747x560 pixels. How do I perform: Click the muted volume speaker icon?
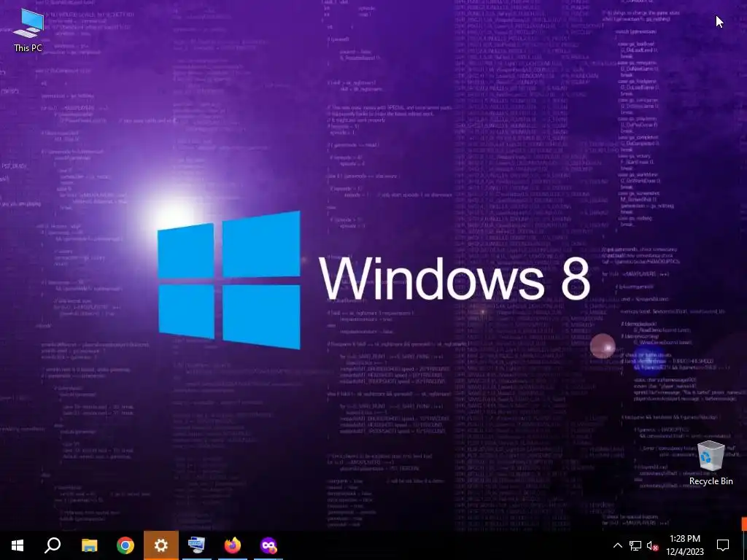pyautogui.click(x=652, y=545)
